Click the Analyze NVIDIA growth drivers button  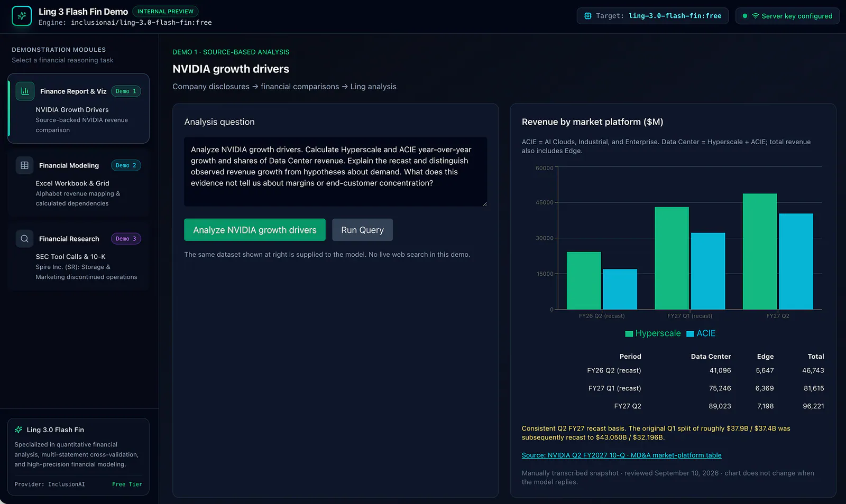point(255,230)
